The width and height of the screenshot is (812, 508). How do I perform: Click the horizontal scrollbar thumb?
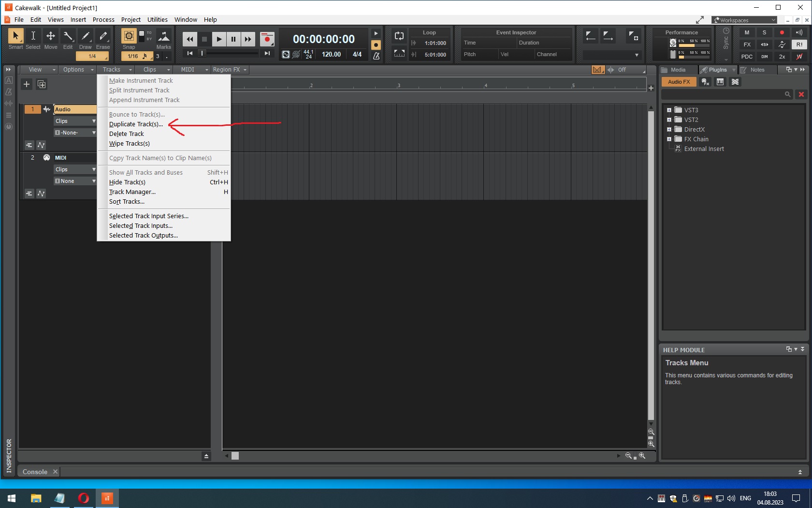[x=235, y=456]
